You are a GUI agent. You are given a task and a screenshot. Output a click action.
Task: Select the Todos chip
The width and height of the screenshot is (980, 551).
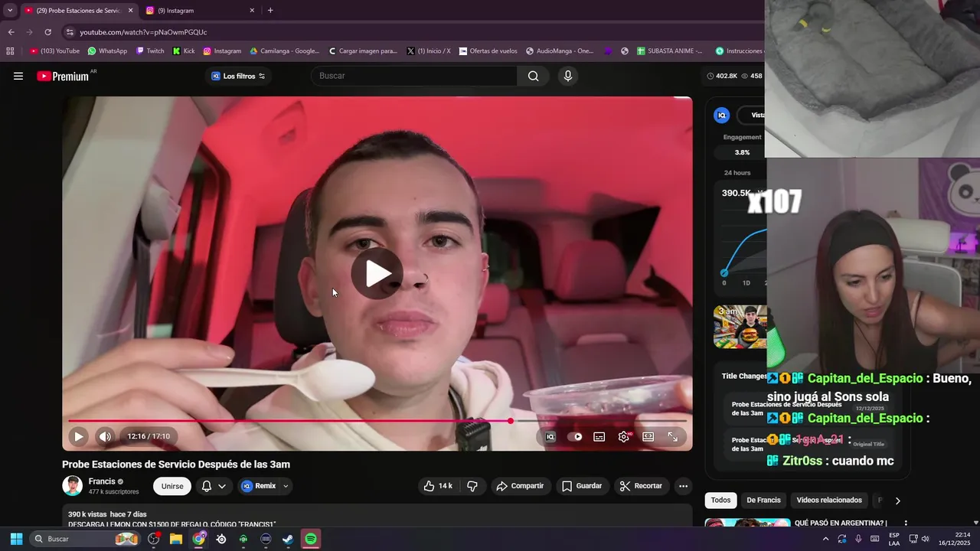pyautogui.click(x=720, y=500)
